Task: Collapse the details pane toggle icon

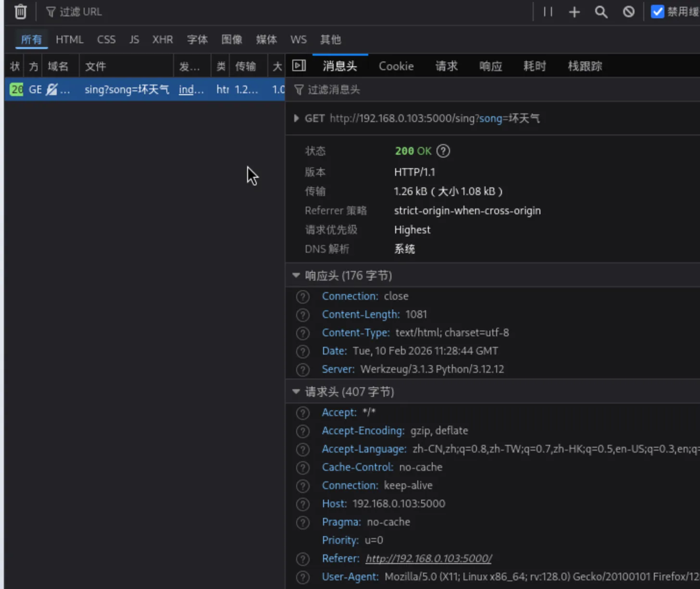Action: (299, 66)
